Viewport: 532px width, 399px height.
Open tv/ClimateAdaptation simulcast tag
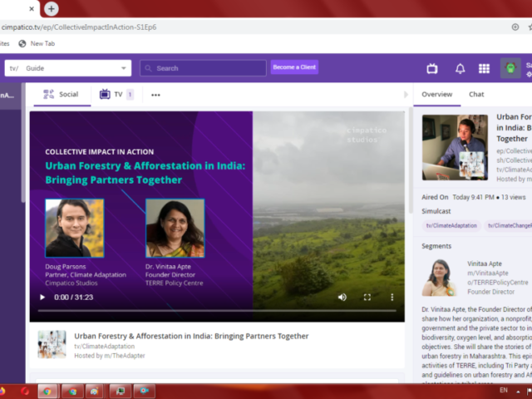[451, 225]
